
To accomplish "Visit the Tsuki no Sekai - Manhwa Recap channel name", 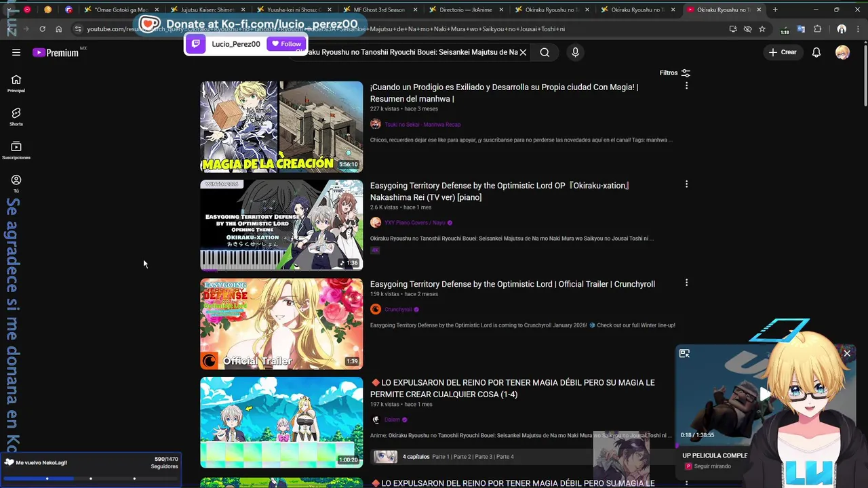I will click(x=422, y=125).
